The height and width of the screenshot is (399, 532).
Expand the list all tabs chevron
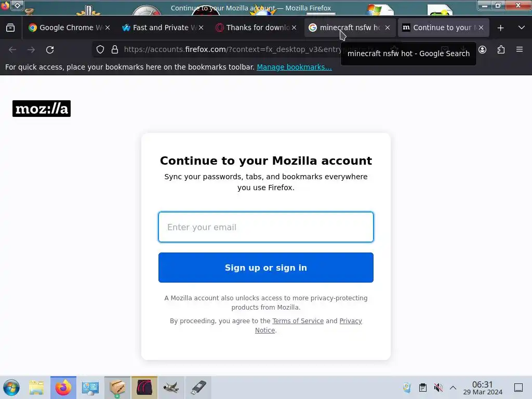[x=522, y=28]
